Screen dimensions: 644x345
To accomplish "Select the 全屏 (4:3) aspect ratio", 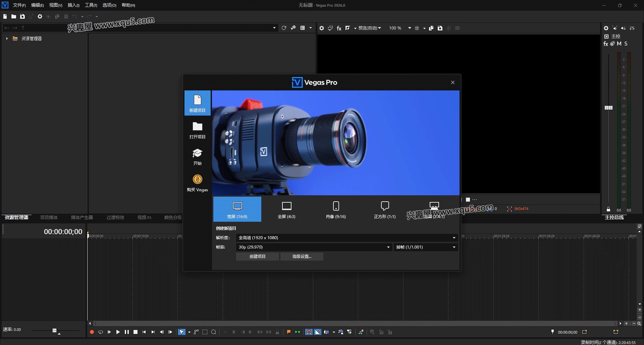I will click(286, 209).
